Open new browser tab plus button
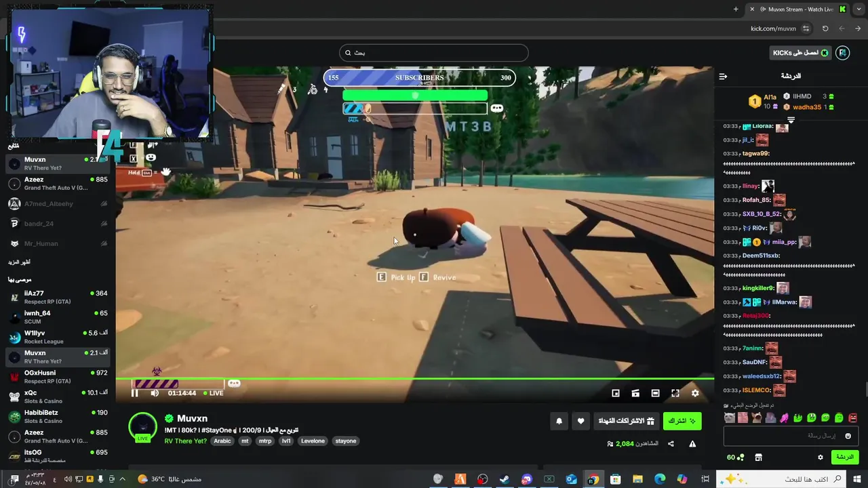The height and width of the screenshot is (488, 868). tap(736, 9)
